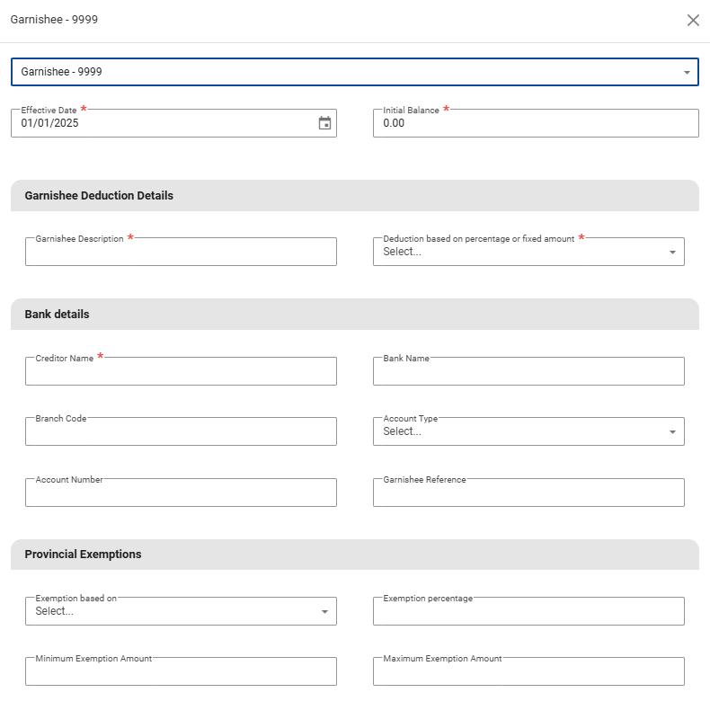
Task: Click the Initial Balance field
Action: tap(535, 124)
